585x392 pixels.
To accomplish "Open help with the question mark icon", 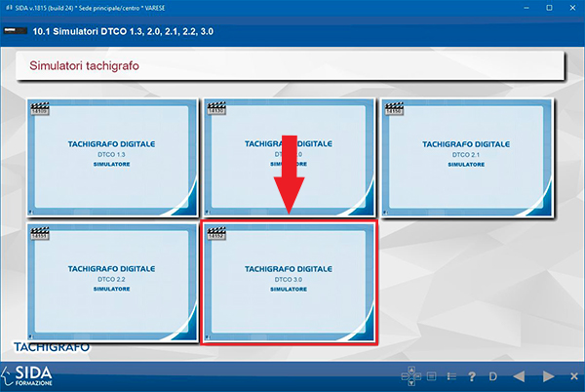I will point(472,375).
